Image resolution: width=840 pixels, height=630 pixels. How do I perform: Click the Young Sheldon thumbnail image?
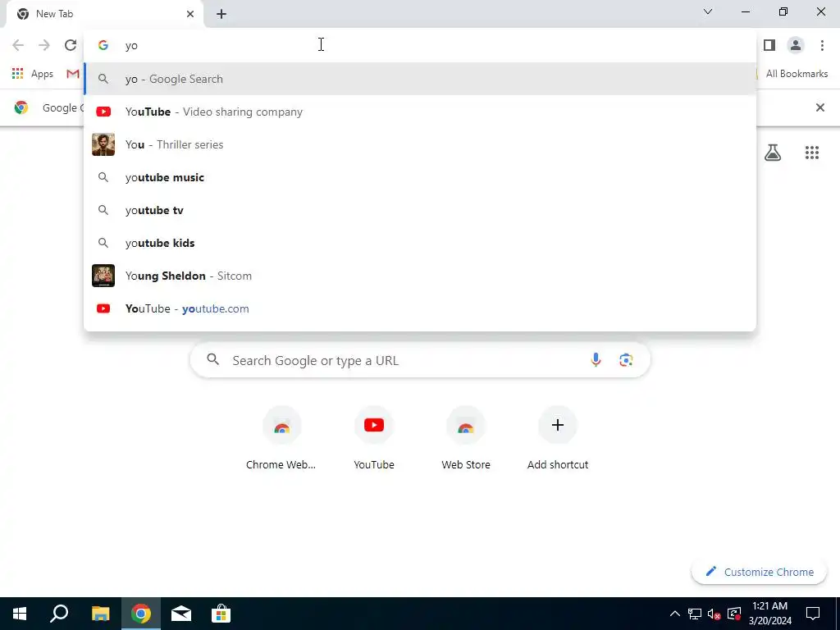(103, 276)
